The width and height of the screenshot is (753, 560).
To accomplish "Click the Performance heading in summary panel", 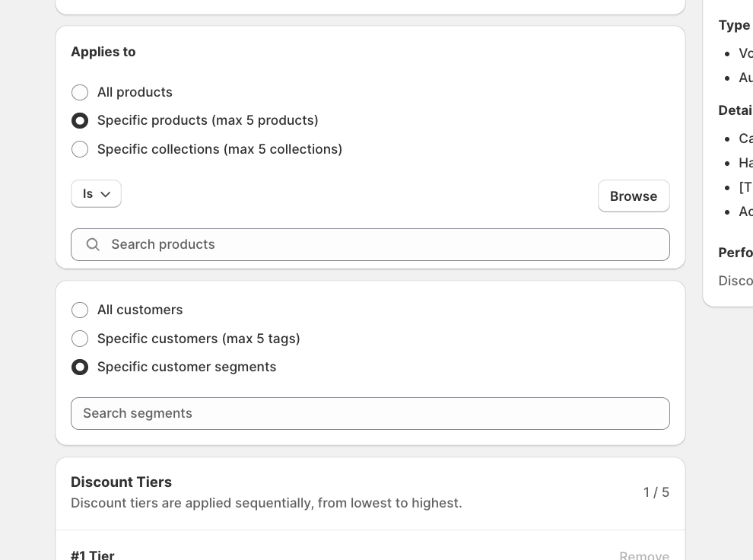I will [x=735, y=253].
